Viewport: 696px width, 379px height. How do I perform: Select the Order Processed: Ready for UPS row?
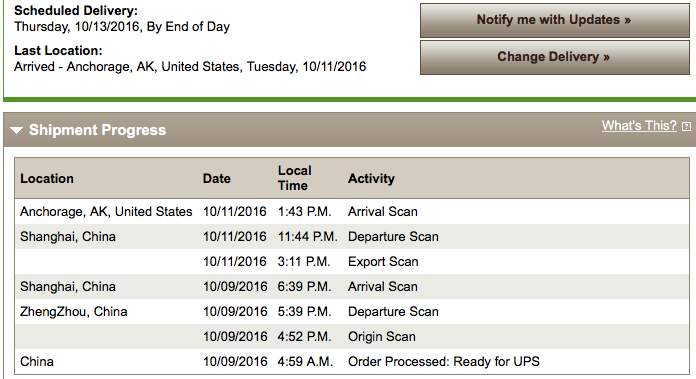352,362
